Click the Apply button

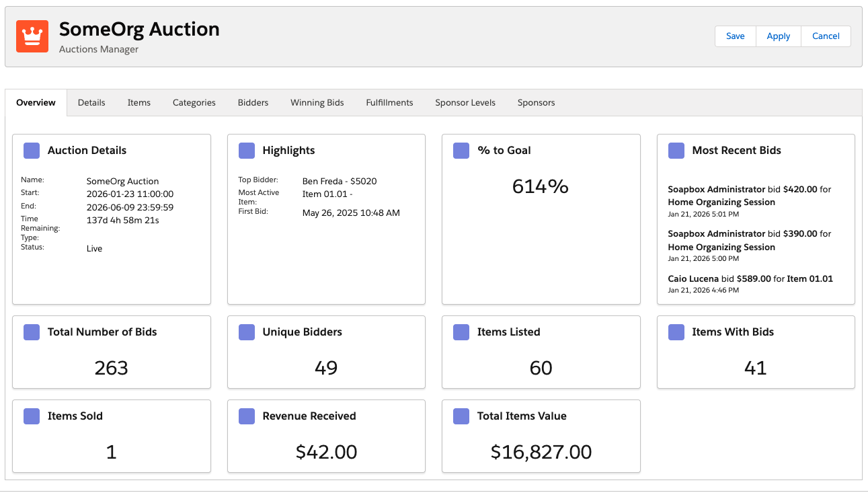pos(779,36)
